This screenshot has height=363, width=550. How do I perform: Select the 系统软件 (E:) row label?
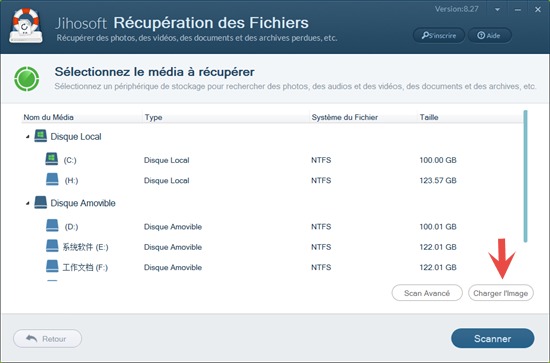click(85, 247)
